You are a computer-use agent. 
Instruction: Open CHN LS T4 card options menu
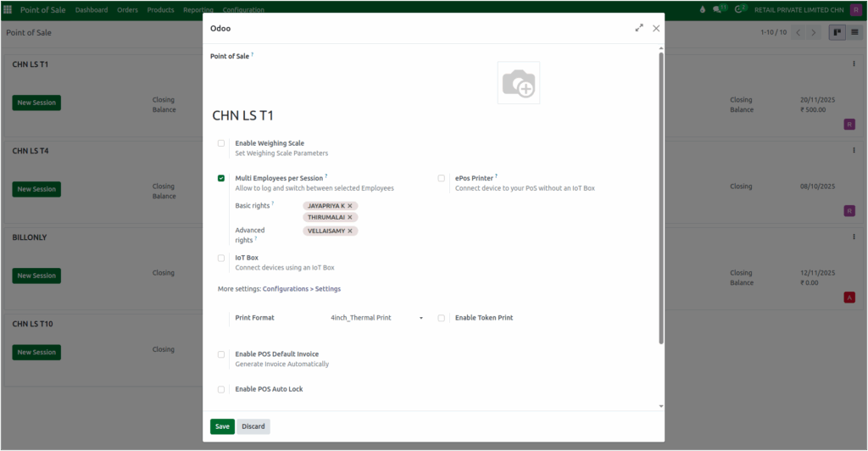coord(854,151)
